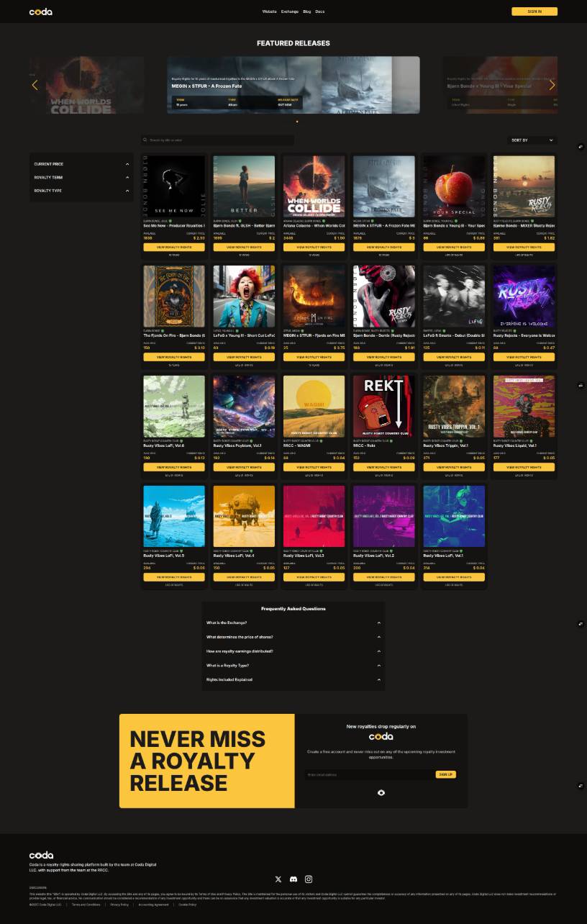Show previous featured release with left arrow
Image resolution: width=587 pixels, height=924 pixels.
click(x=35, y=85)
